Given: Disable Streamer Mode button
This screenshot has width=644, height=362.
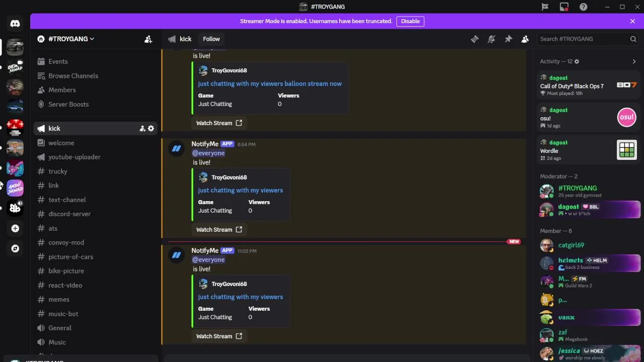Looking at the screenshot, I should (410, 21).
